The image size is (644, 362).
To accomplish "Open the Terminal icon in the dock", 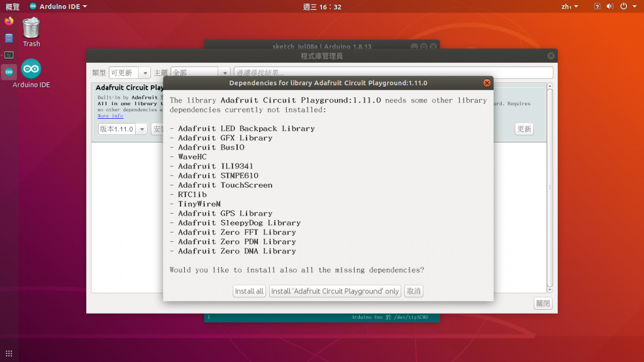I will click(x=9, y=55).
